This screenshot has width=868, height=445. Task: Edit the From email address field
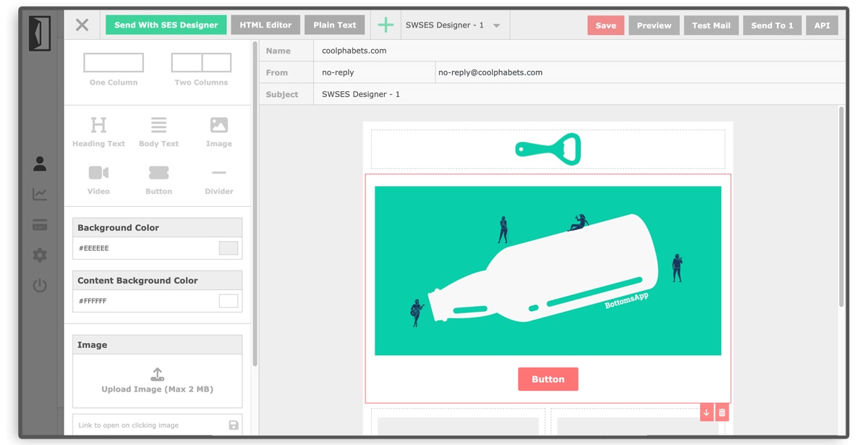click(640, 72)
